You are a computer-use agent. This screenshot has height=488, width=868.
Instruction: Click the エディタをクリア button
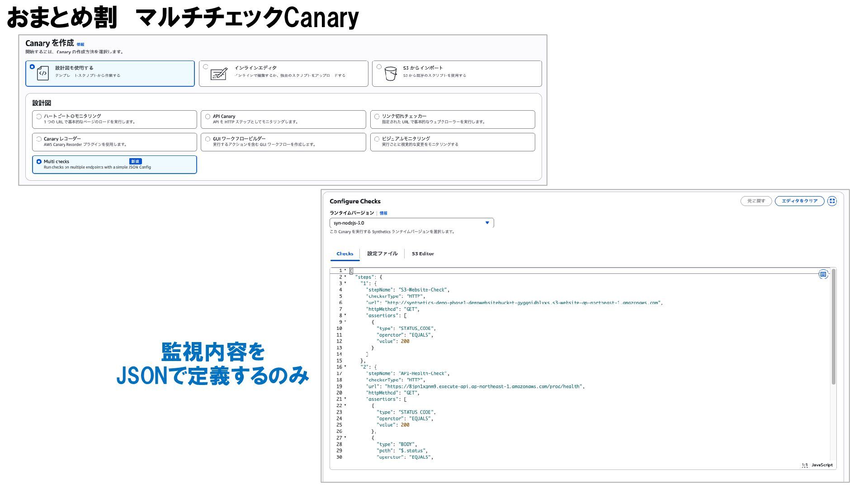799,201
